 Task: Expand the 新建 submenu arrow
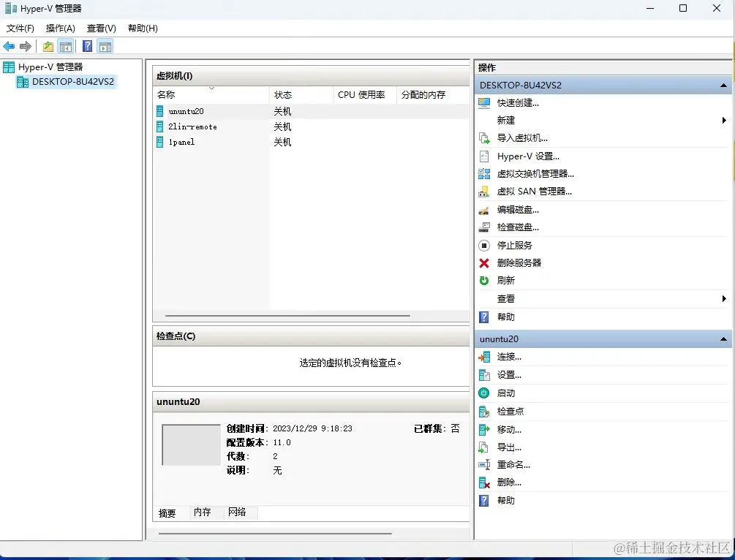point(724,121)
